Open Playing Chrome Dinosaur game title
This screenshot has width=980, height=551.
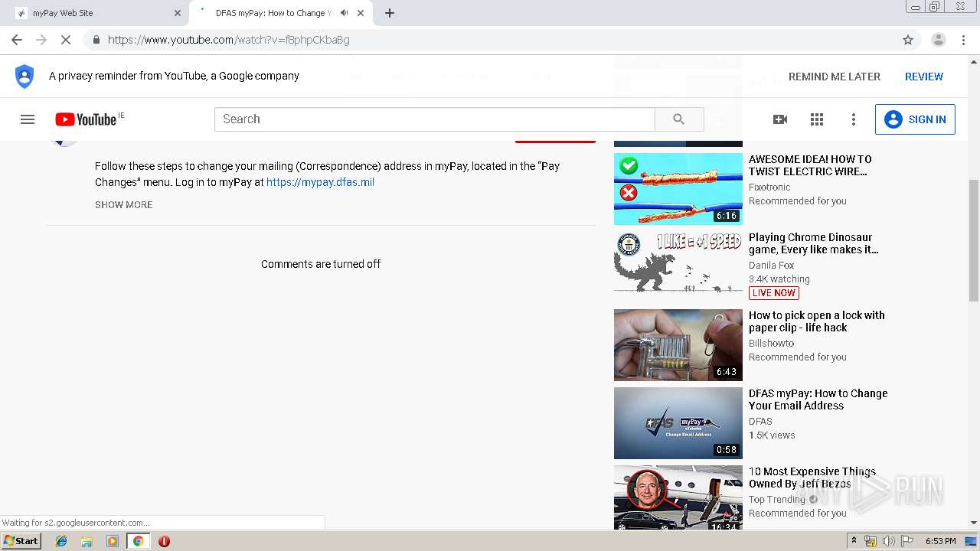[814, 243]
